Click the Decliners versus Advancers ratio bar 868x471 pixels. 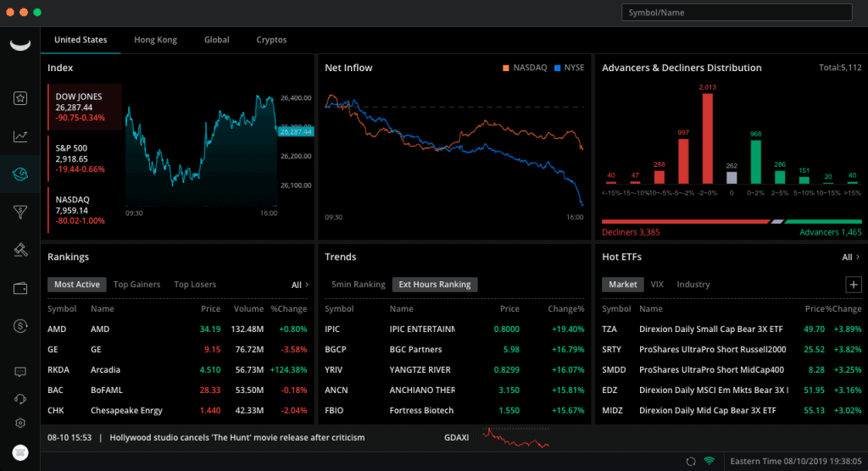(732, 221)
